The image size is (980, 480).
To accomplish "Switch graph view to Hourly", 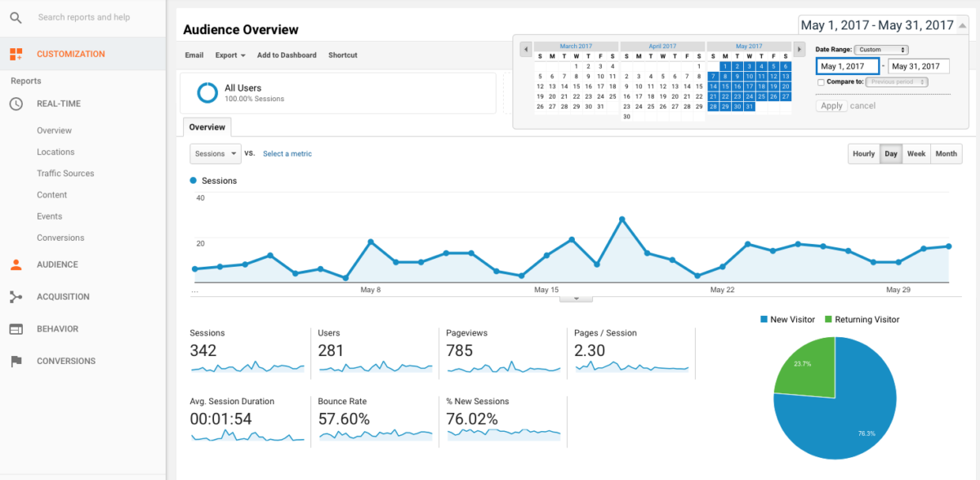I will click(863, 153).
